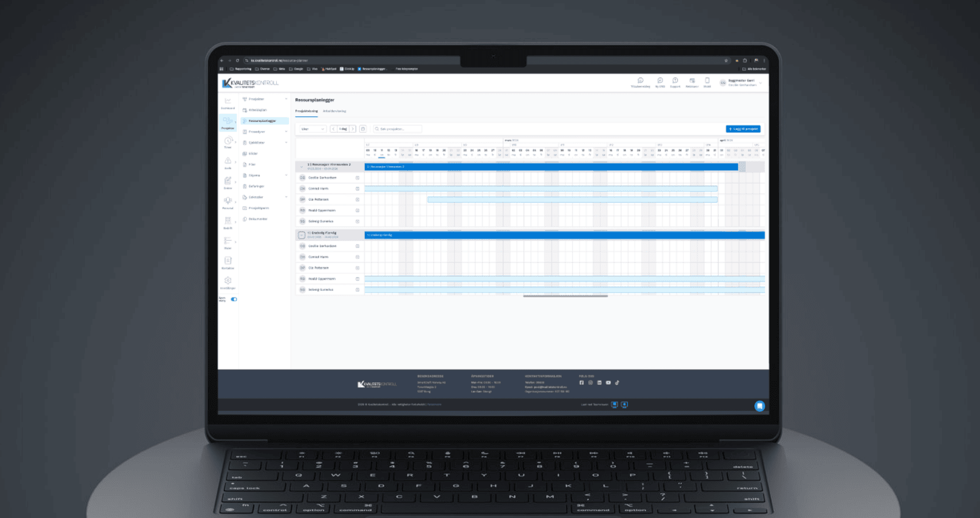Click the 'I dag' today button
Image resolution: width=980 pixels, height=518 pixels.
(x=343, y=129)
